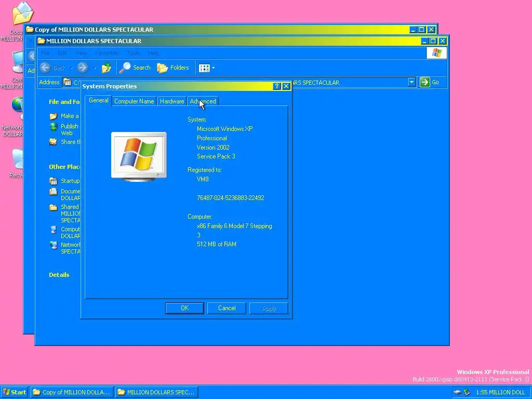Click the taskbar clock showing 1:55

point(500,392)
